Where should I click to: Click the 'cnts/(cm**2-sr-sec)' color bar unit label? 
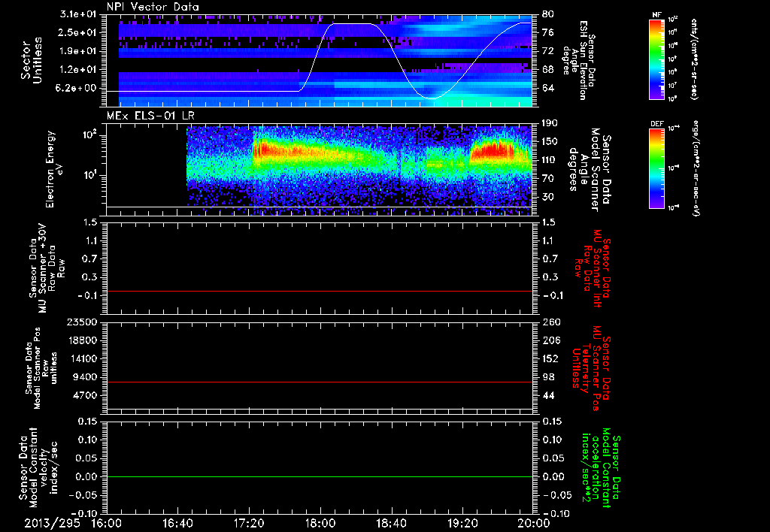(694, 59)
